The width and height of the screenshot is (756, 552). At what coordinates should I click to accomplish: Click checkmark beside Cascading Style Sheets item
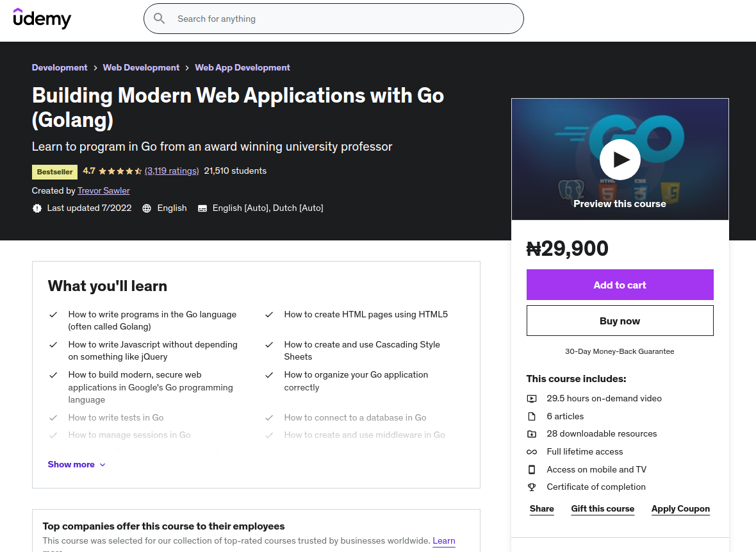[269, 344]
